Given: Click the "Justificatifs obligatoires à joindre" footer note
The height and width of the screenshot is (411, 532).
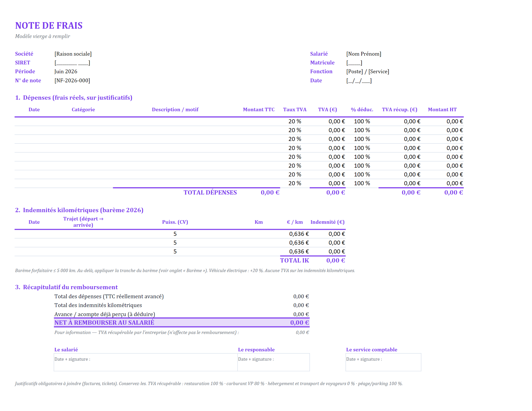Looking at the screenshot, I should tap(209, 384).
